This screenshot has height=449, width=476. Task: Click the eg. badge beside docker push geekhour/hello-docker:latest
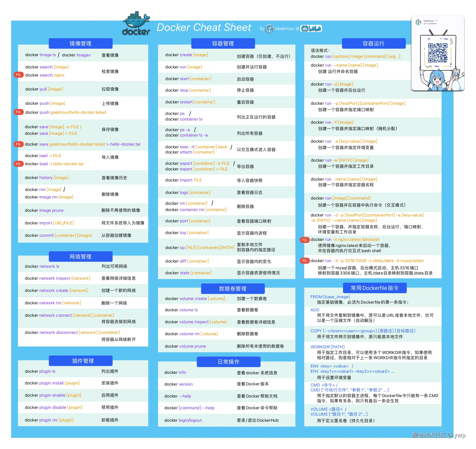tap(19, 112)
